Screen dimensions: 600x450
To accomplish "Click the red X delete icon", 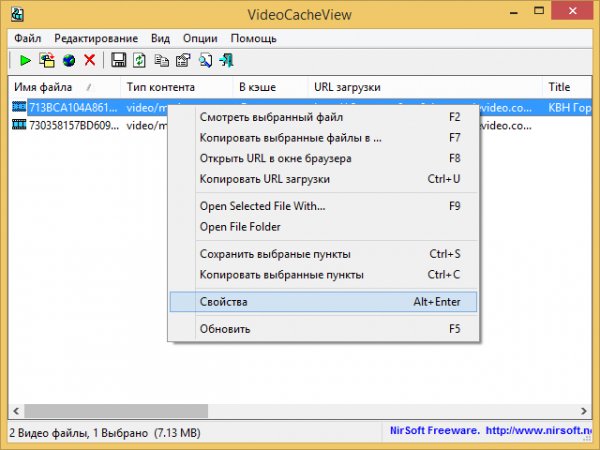I will (x=90, y=60).
